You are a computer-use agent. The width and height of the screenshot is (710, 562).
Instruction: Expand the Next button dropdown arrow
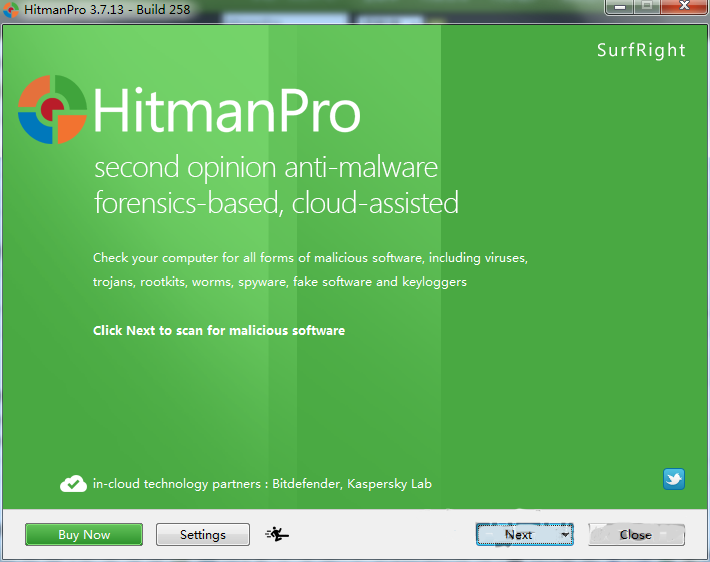click(x=565, y=534)
